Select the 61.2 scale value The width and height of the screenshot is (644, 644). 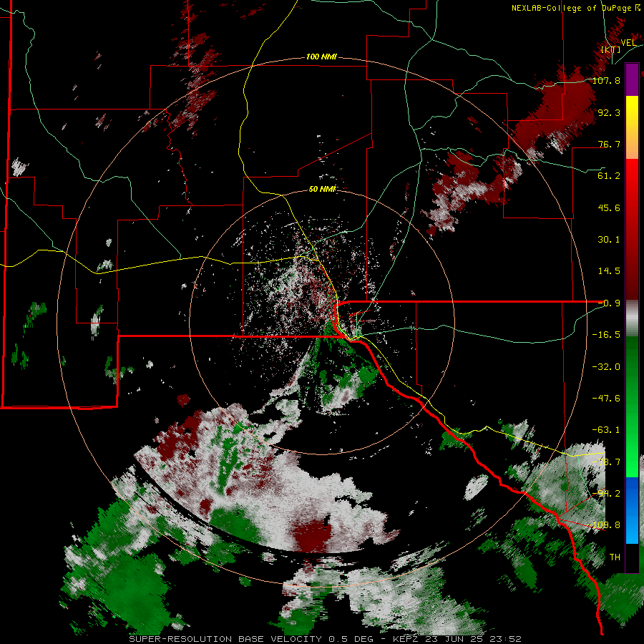(609, 176)
